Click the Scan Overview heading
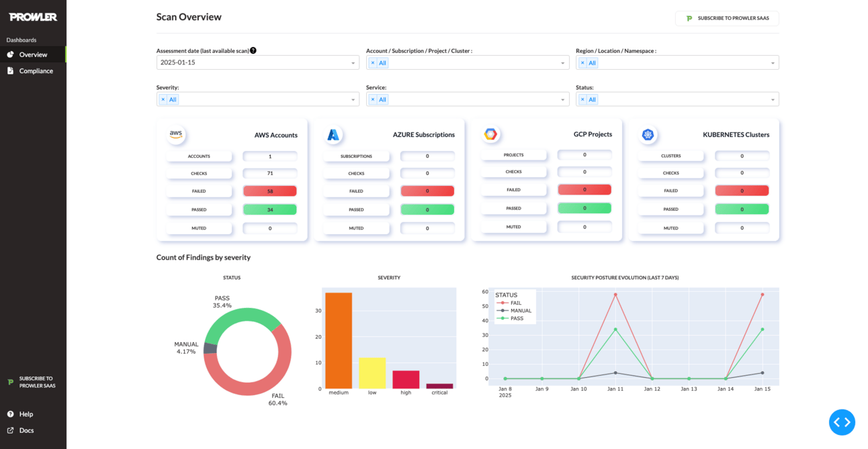 point(189,17)
